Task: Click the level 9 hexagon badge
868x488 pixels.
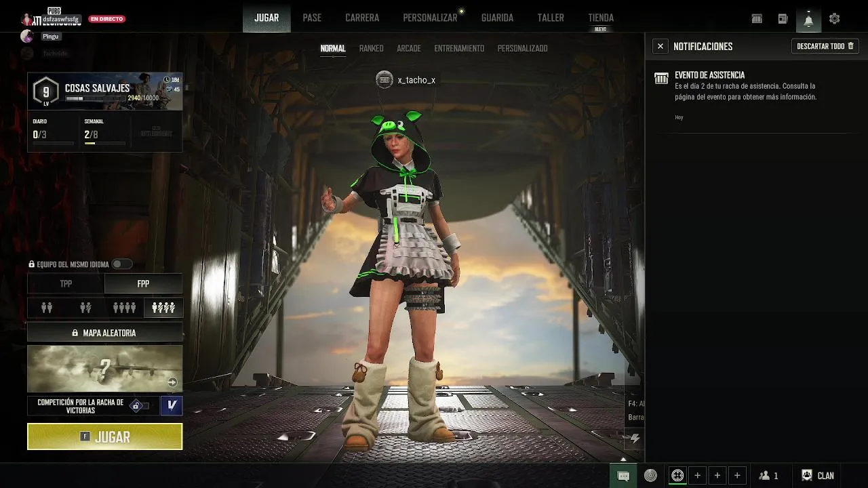Action: 46,91
